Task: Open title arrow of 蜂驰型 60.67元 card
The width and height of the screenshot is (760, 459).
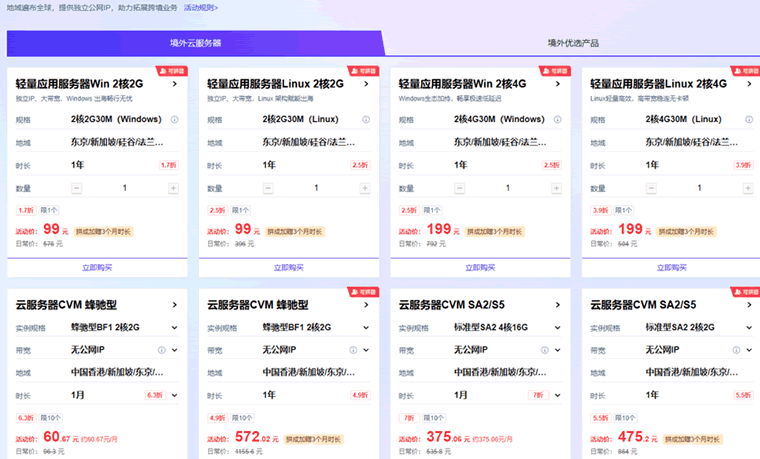Action: click(x=174, y=305)
